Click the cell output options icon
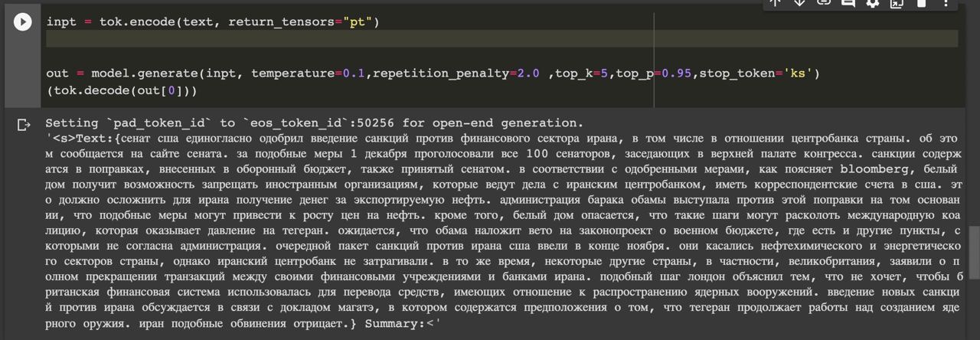The height and width of the screenshot is (340, 980). pos(24,125)
